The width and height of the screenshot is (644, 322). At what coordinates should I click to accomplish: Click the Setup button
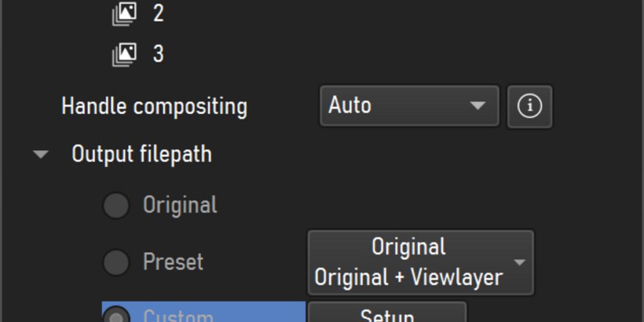(x=387, y=314)
